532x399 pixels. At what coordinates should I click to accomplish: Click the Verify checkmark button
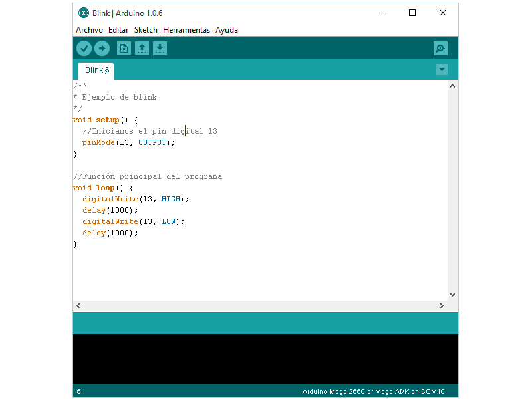[x=84, y=48]
